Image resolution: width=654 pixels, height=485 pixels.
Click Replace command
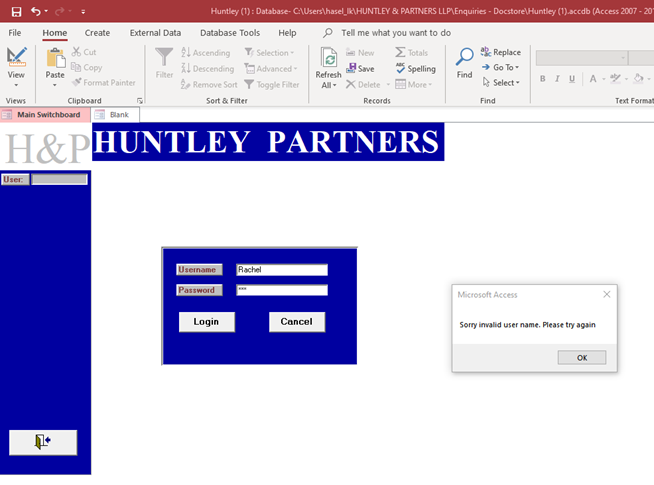click(501, 52)
